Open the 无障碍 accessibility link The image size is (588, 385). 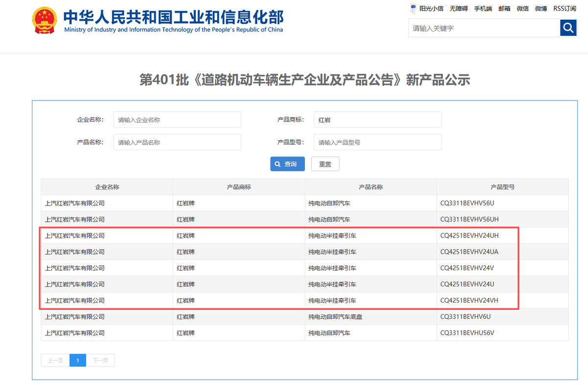(x=459, y=9)
